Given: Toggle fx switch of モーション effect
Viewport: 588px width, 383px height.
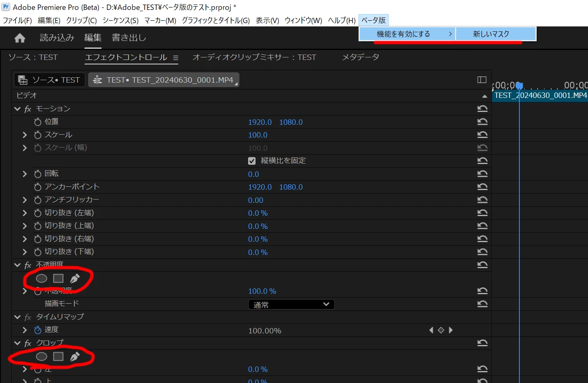Looking at the screenshot, I should pyautogui.click(x=28, y=109).
